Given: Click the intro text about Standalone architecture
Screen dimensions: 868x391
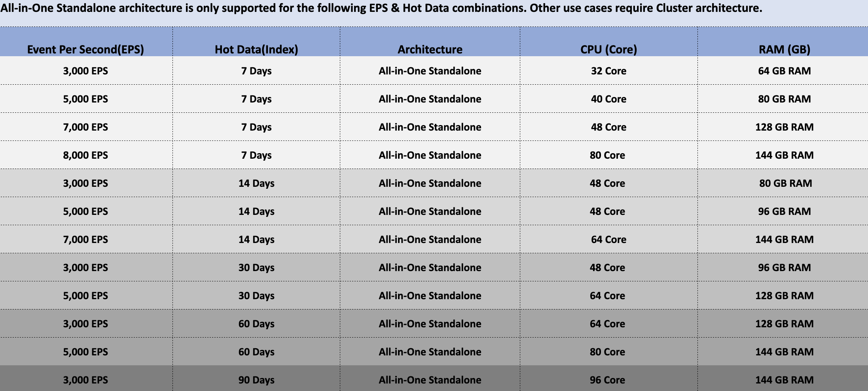Looking at the screenshot, I should click(381, 8).
